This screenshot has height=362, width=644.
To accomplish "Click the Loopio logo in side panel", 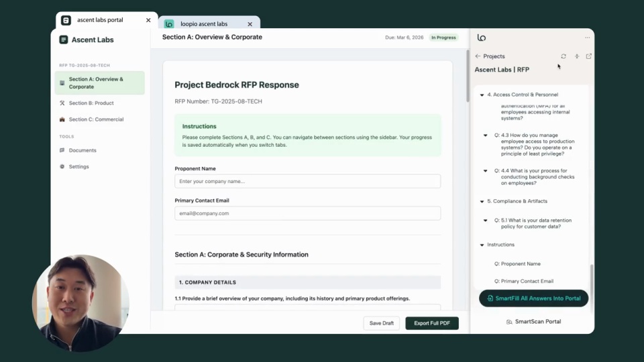I will 482,38.
